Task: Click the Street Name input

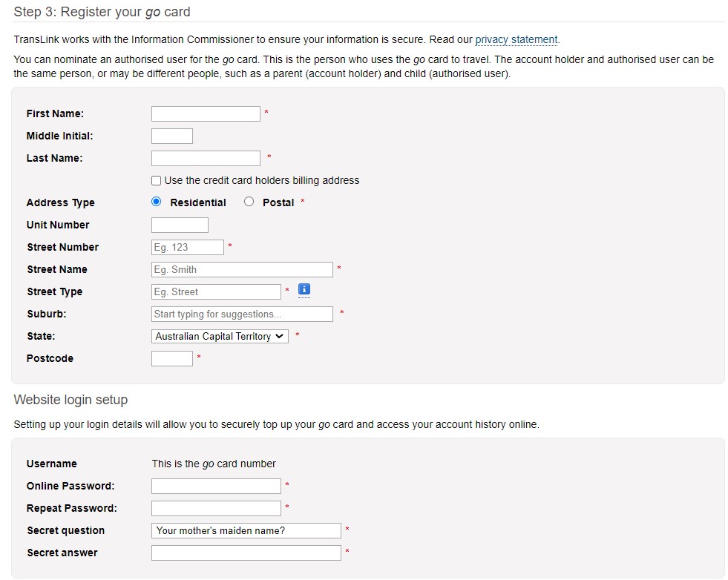Action: pos(242,269)
